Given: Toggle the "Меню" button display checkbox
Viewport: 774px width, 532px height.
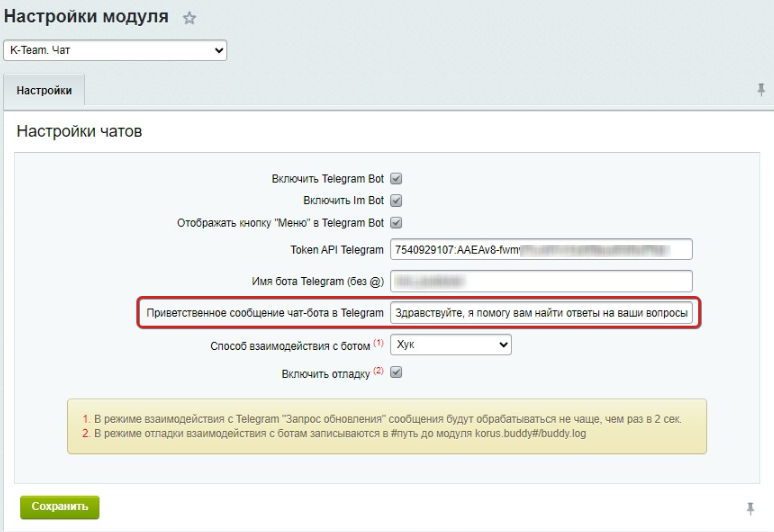Looking at the screenshot, I should click(x=396, y=223).
